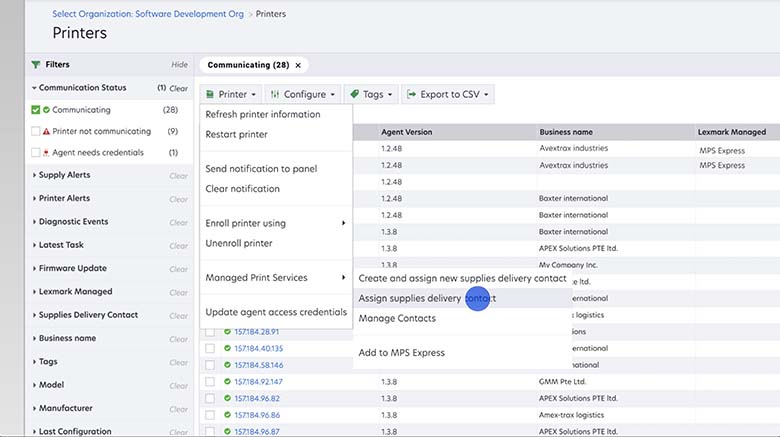This screenshot has height=437, width=780.
Task: Uncheck the Communicating filter checkbox
Action: coord(36,110)
